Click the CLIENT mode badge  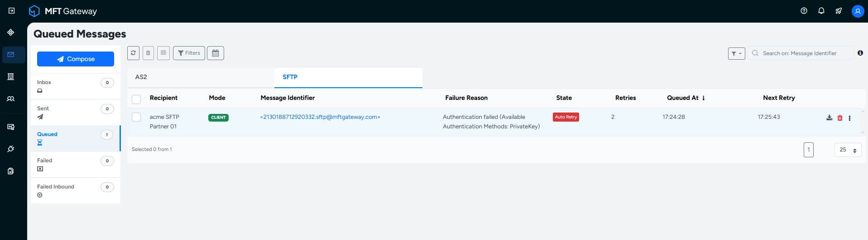[x=218, y=118]
